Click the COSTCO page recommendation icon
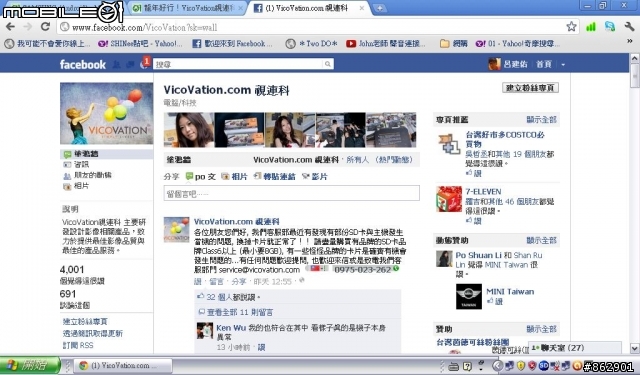The height and width of the screenshot is (375, 640). click(449, 144)
